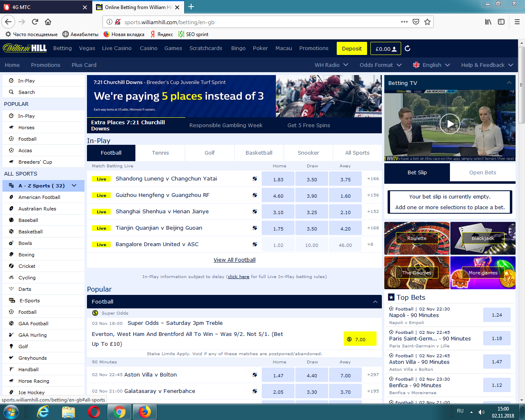The width and height of the screenshot is (525, 420).
Task: Select the Tennis tab in In-Play
Action: coord(160,153)
